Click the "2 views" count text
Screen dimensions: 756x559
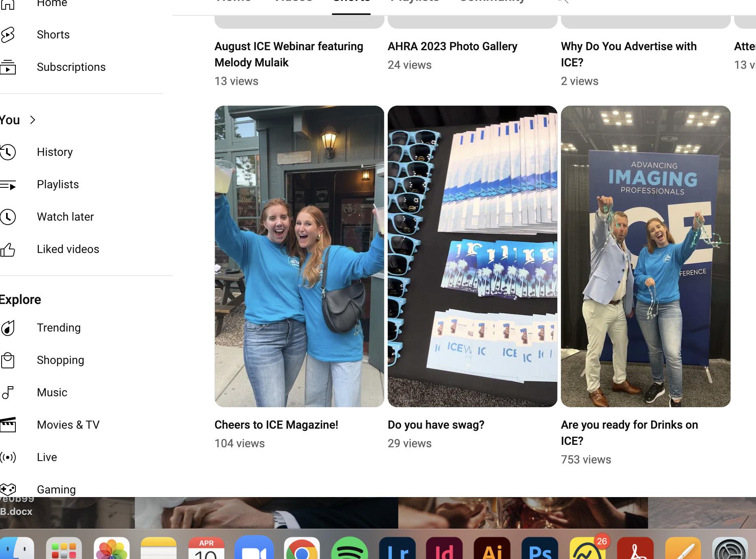pyautogui.click(x=580, y=81)
